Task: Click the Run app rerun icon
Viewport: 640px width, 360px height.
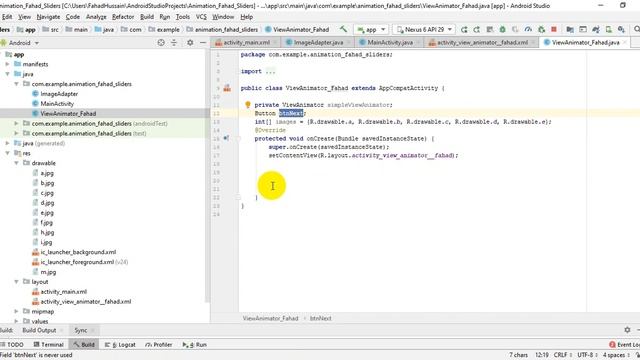Action: click(464, 29)
